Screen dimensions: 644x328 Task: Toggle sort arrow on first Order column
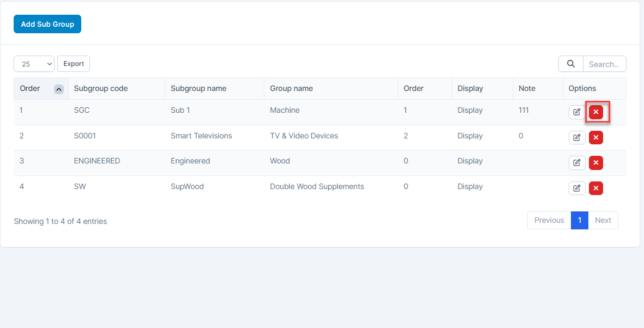[x=59, y=89]
